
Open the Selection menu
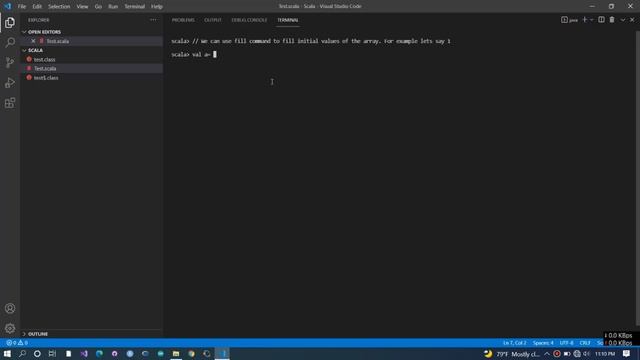point(59,7)
